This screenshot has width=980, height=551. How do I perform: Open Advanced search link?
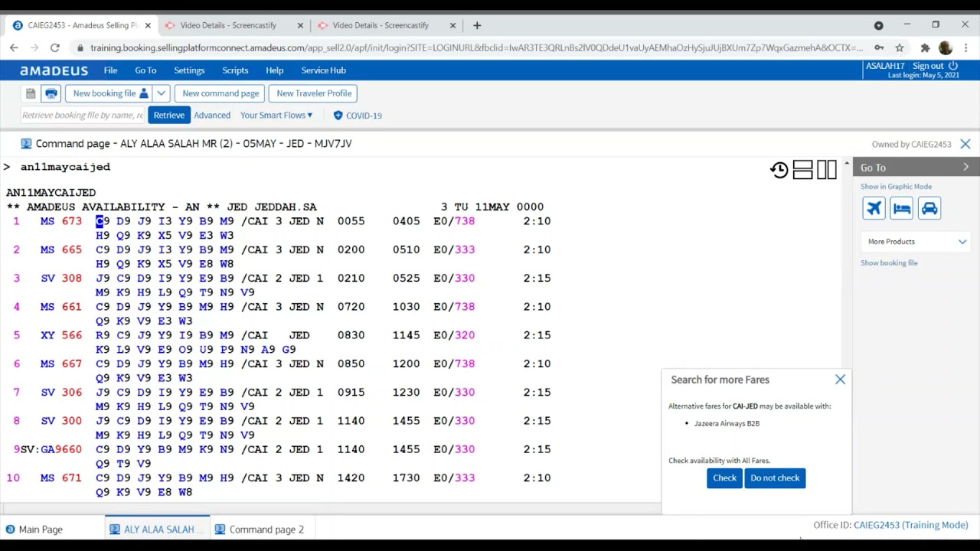[212, 116]
